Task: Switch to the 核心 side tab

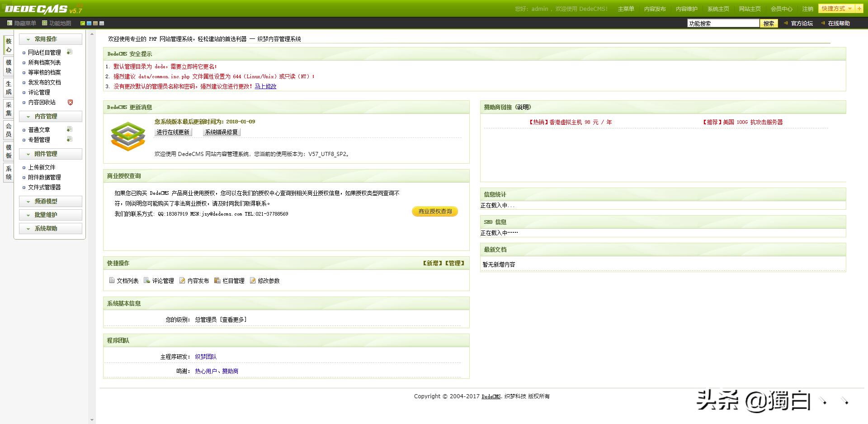Action: tap(9, 45)
